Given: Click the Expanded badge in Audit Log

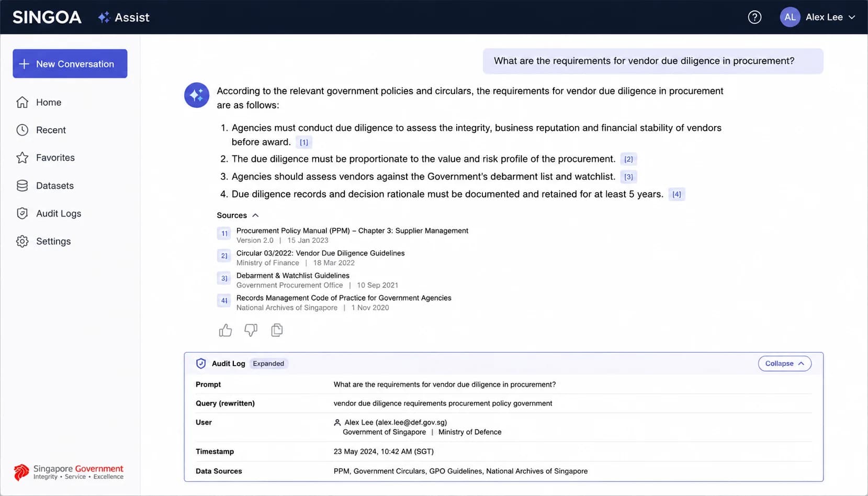Looking at the screenshot, I should coord(268,364).
